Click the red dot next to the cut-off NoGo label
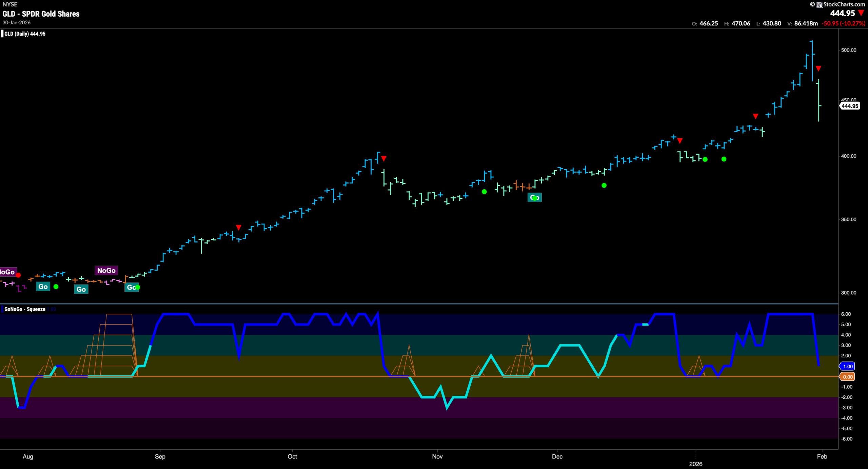Screen dimensions: 868x469 point(18,275)
